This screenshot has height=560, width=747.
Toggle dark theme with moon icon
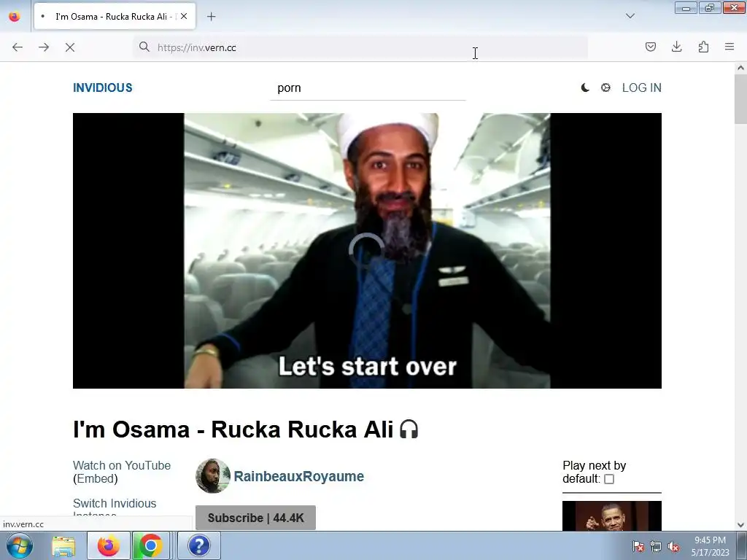click(585, 87)
